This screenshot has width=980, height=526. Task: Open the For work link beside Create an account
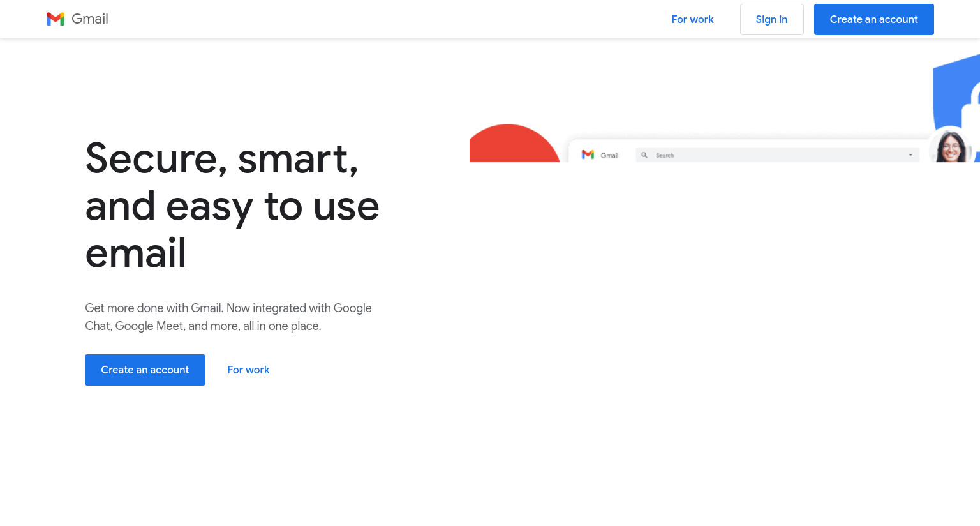(x=248, y=370)
